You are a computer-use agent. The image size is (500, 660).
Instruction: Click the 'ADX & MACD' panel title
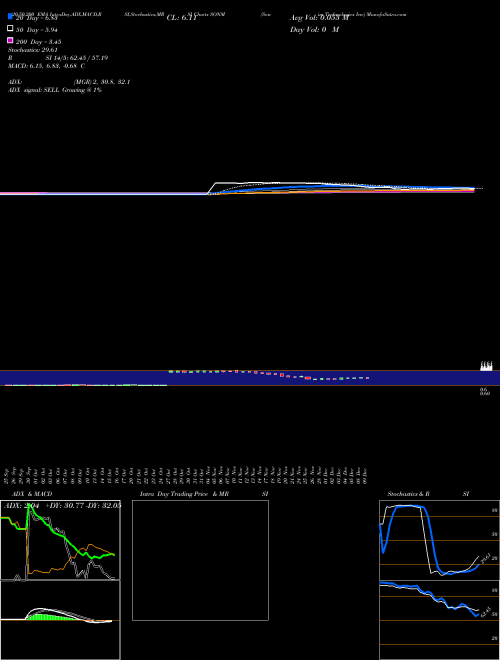[x=32, y=494]
